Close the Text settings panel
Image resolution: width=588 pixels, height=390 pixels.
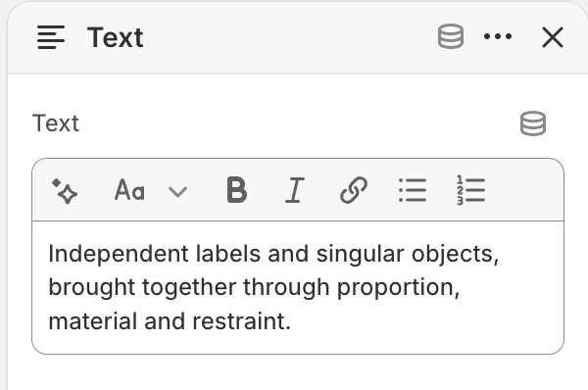click(553, 37)
